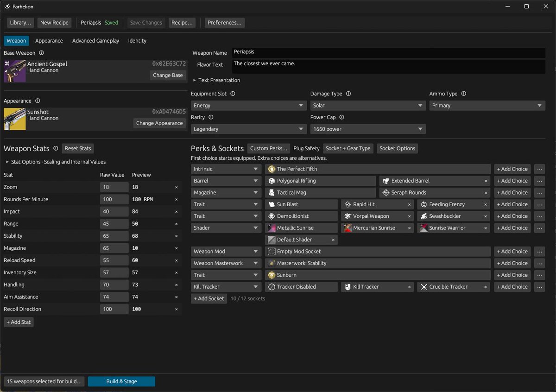Open the Weapon Masterwork socket dropdown
Screen dimensions: 556x392
pyautogui.click(x=226, y=263)
